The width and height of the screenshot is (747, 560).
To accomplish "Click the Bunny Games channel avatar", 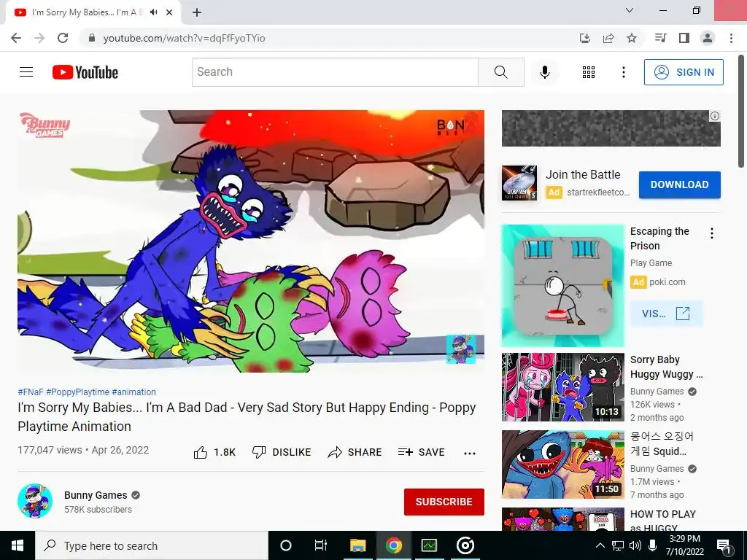I will [x=35, y=501].
